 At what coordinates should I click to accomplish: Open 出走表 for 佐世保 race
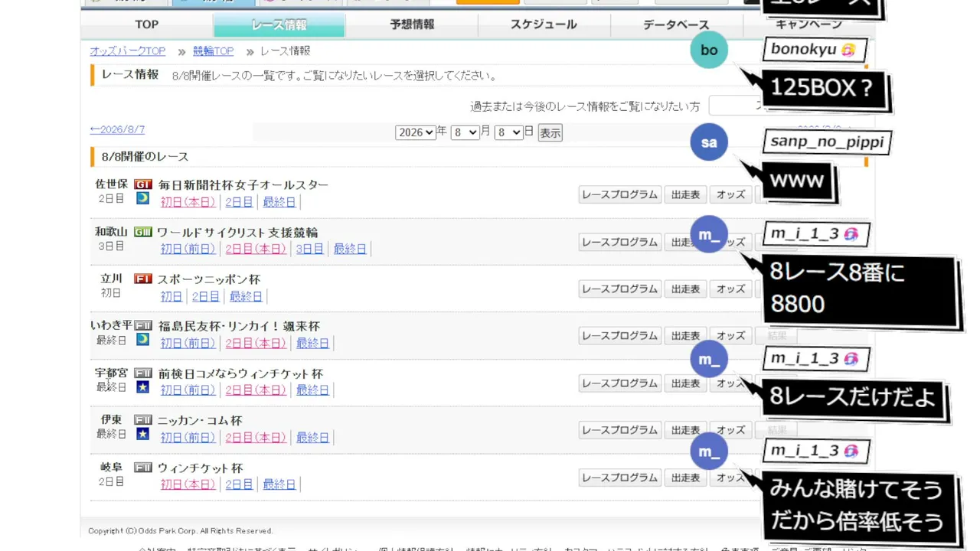pyautogui.click(x=685, y=194)
